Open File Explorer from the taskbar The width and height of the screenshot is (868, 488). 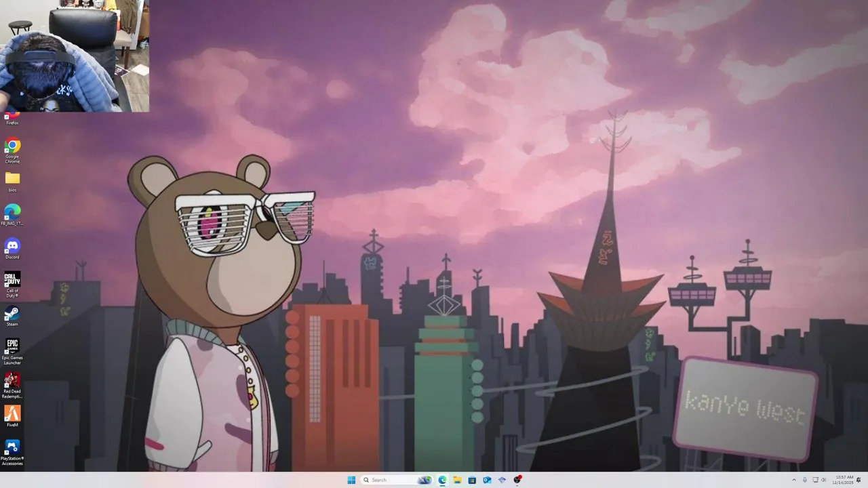pos(457,480)
